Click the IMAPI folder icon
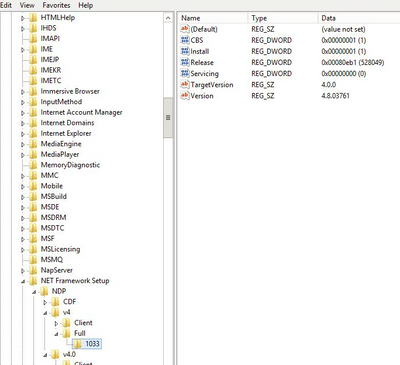The image size is (400, 365). (33, 39)
